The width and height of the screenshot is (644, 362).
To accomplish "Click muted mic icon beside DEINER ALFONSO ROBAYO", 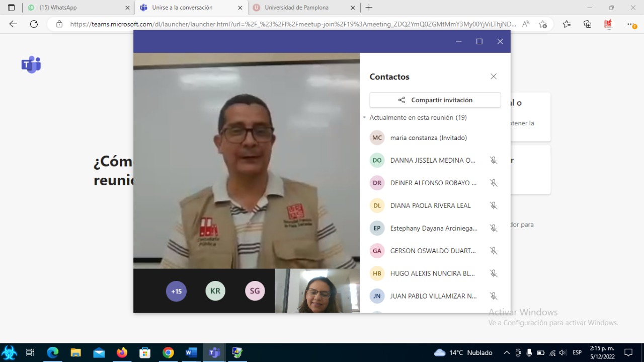I will (493, 183).
